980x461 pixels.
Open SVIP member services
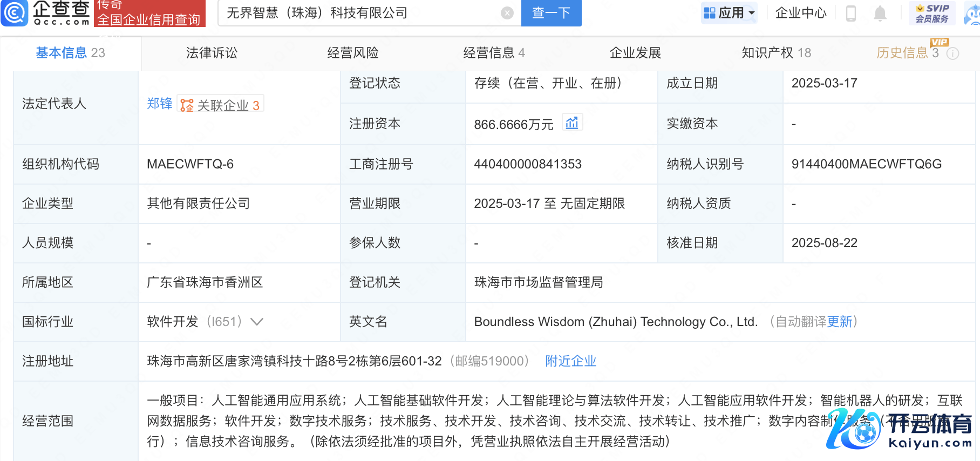point(932,13)
